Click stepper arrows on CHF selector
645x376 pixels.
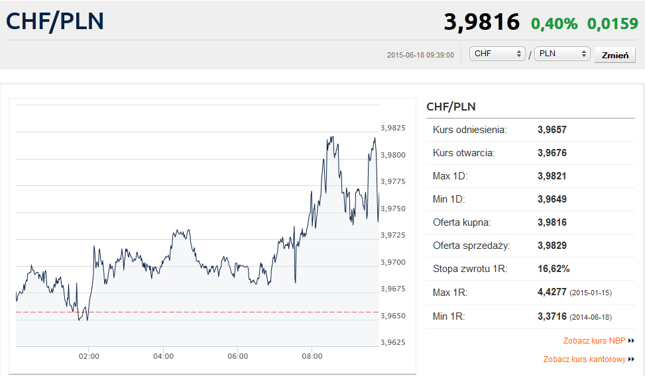(519, 54)
